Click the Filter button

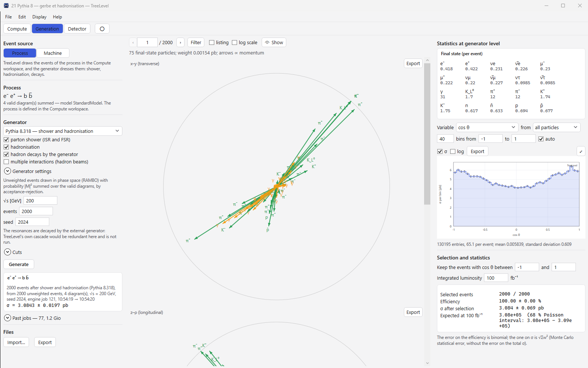pyautogui.click(x=196, y=43)
